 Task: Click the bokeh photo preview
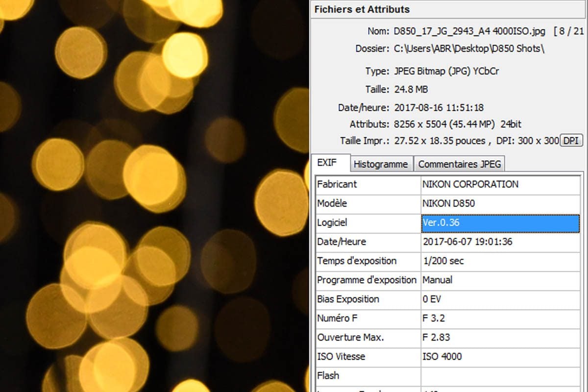pos(154,196)
